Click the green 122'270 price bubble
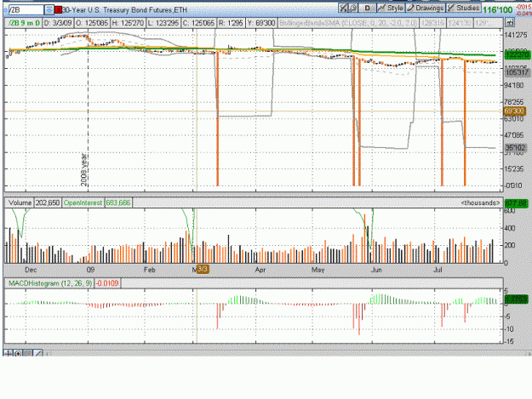This screenshot has width=532, height=399. (x=517, y=54)
